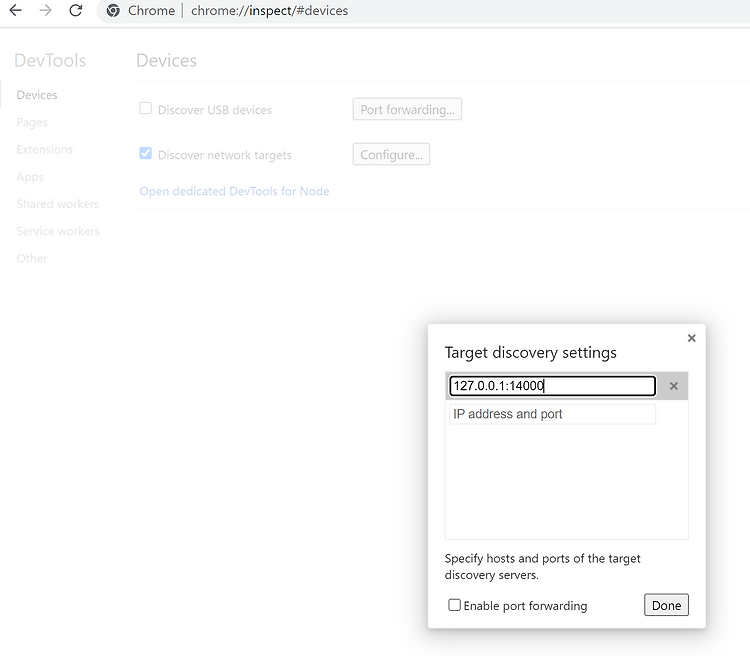Viewport: 750px width, 656px height.
Task: Go back using the browser back arrow
Action: point(16,11)
